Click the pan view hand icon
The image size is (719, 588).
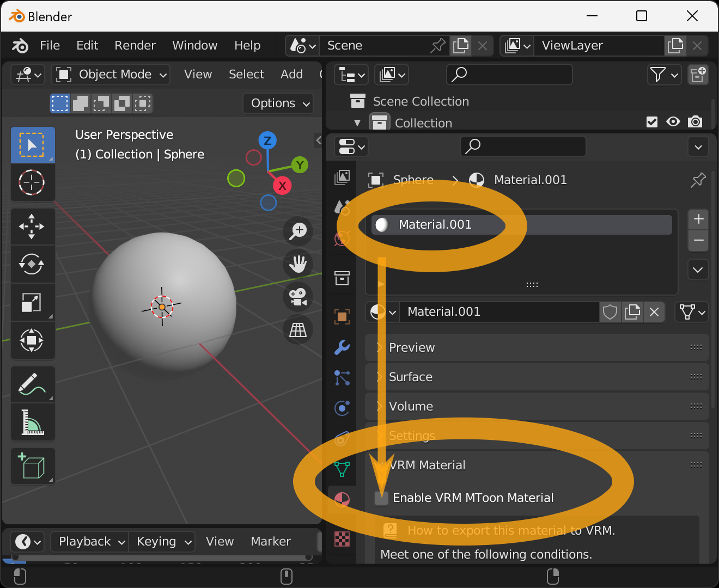click(298, 264)
